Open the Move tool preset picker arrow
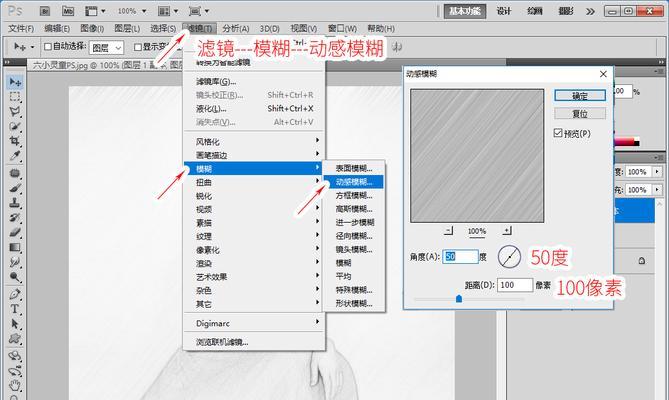Screen dimensions: 669x400 point(32,46)
